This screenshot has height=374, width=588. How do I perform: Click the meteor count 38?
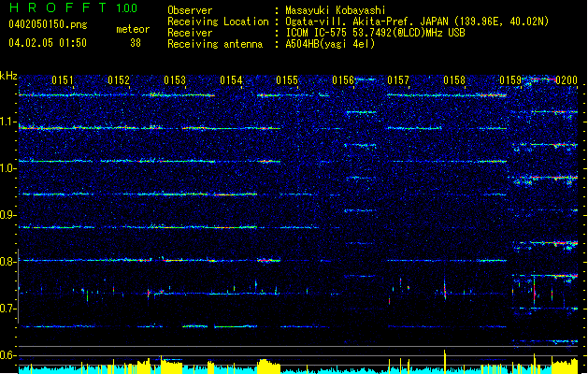[136, 43]
